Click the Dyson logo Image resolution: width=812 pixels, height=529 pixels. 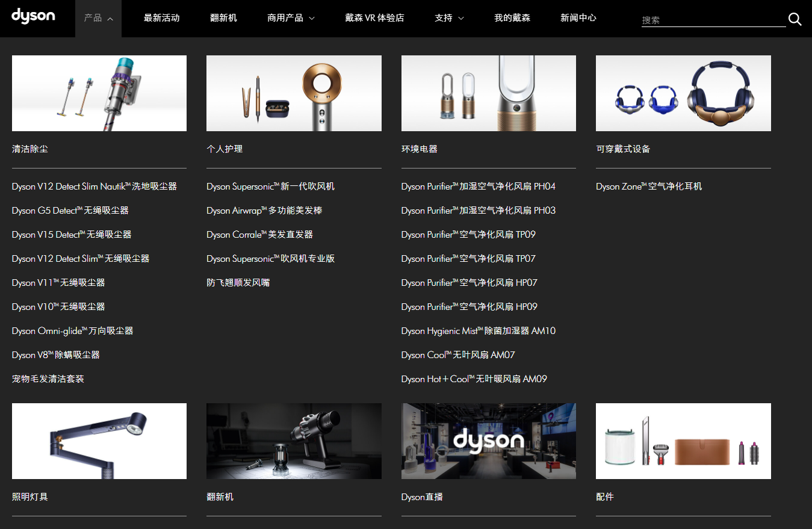click(x=33, y=16)
